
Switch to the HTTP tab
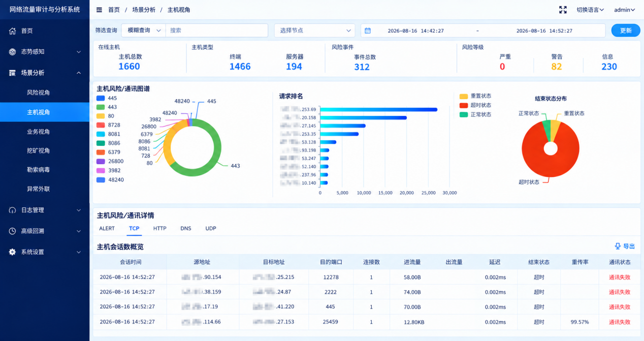pyautogui.click(x=160, y=229)
